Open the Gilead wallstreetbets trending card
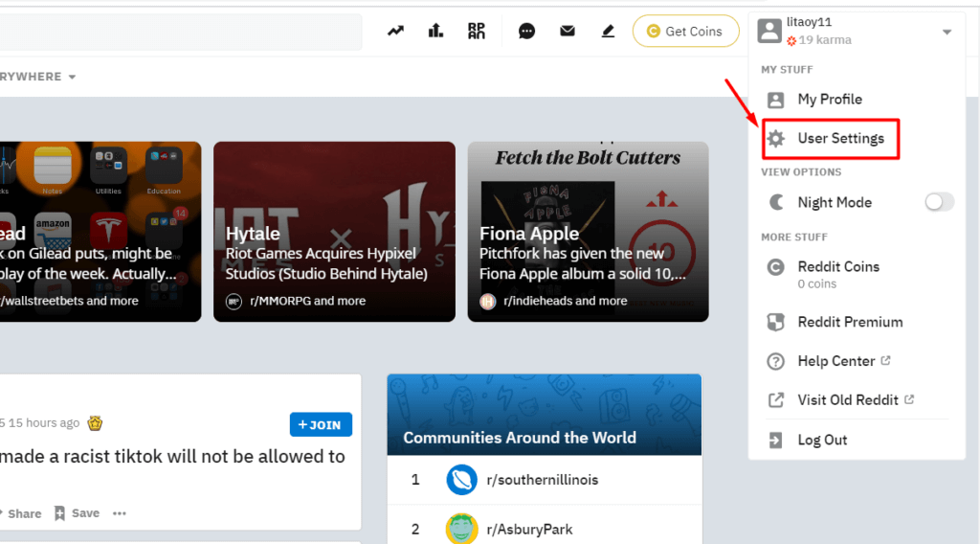 [x=100, y=232]
